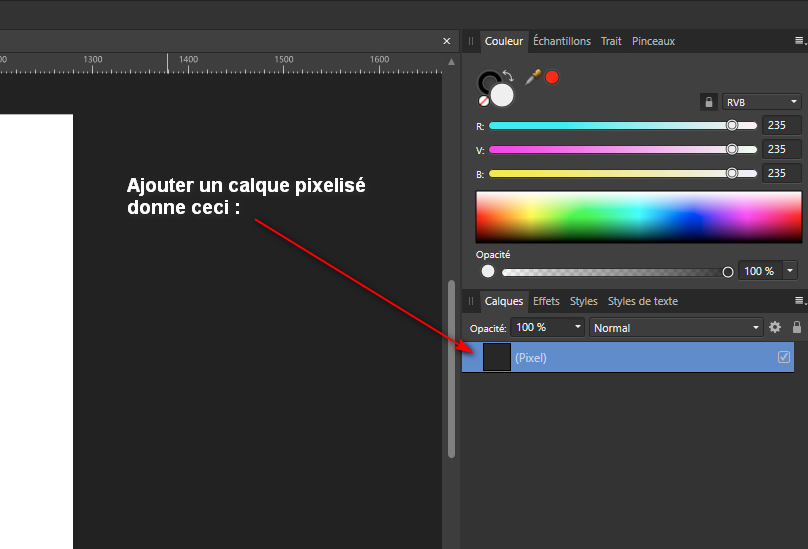The height and width of the screenshot is (549, 808).
Task: Grab the Couleur panel drag handle
Action: point(470,41)
